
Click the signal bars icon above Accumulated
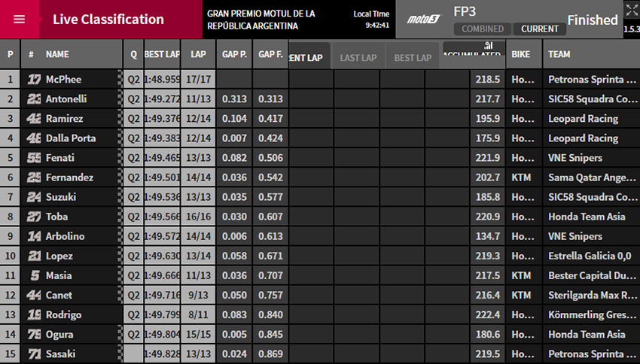(x=488, y=45)
